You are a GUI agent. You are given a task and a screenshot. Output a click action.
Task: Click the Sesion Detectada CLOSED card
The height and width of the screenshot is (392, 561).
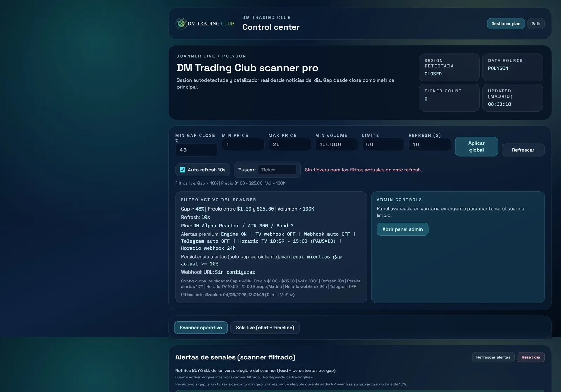pos(449,67)
